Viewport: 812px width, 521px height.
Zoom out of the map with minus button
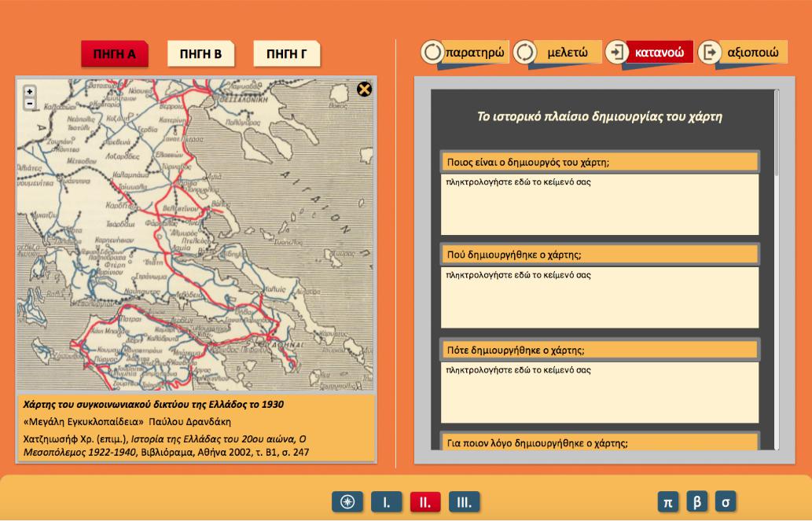[x=30, y=103]
